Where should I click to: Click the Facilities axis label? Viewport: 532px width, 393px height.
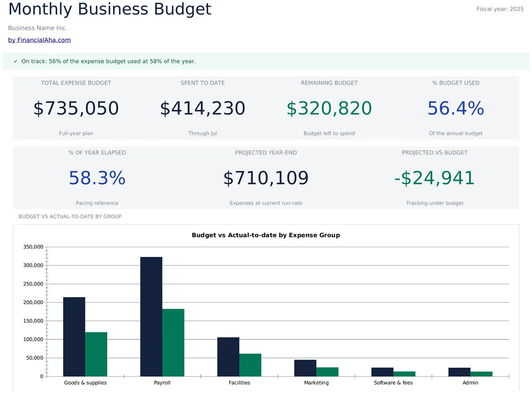click(x=239, y=383)
